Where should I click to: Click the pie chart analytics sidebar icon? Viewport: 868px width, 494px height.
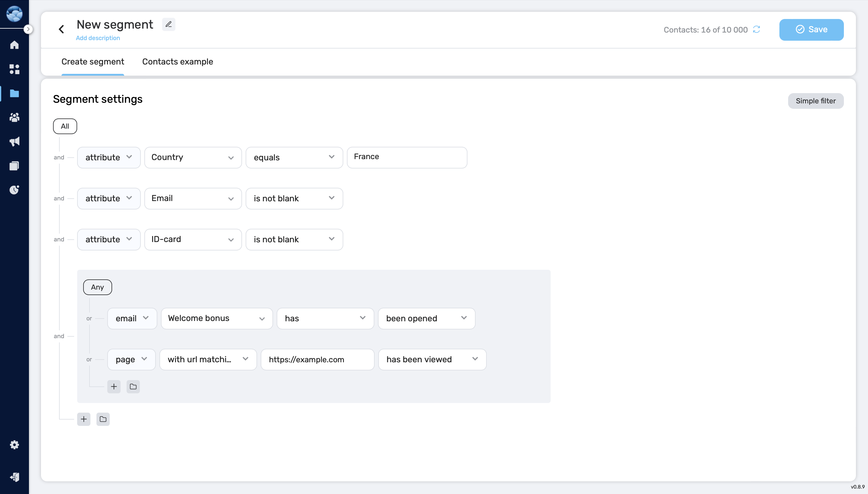[x=14, y=190]
